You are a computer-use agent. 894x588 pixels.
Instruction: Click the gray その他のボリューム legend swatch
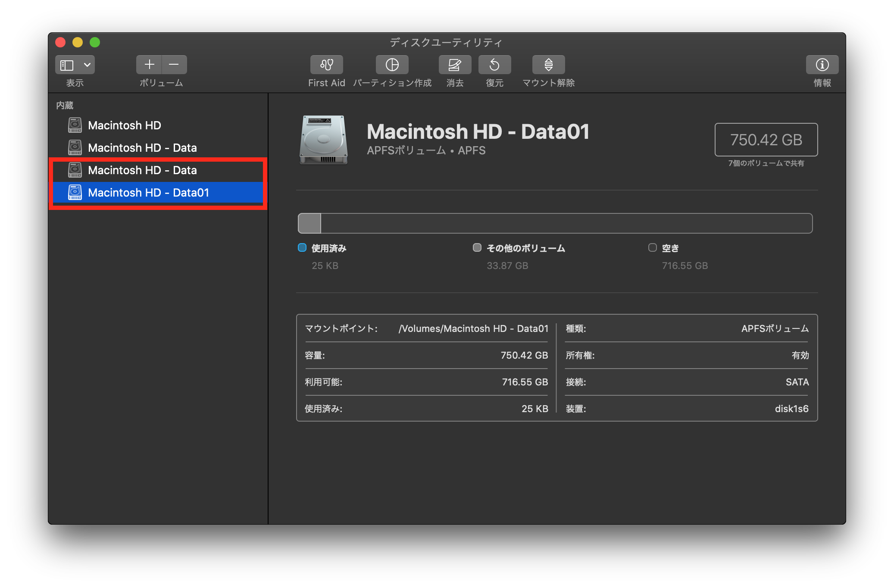pos(477,247)
